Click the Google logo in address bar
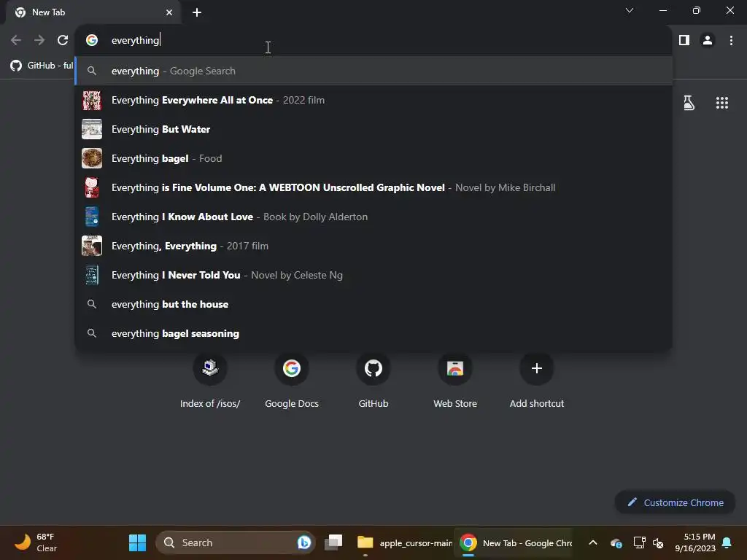This screenshot has height=560, width=747. point(92,40)
